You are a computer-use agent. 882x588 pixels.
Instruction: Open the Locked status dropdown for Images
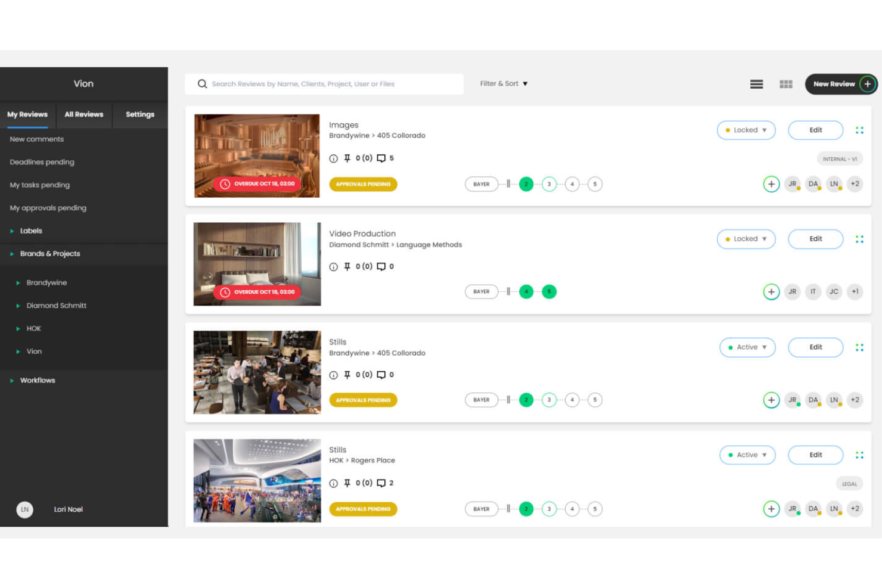(746, 130)
